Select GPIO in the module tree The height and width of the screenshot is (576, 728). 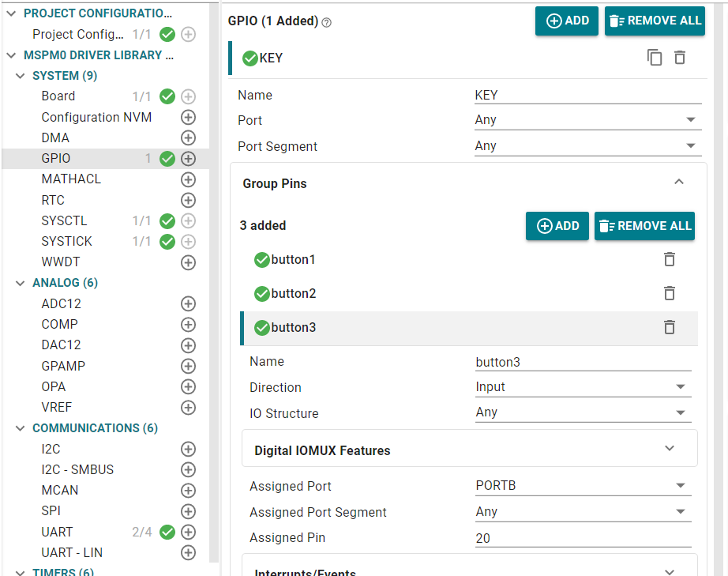(x=56, y=158)
